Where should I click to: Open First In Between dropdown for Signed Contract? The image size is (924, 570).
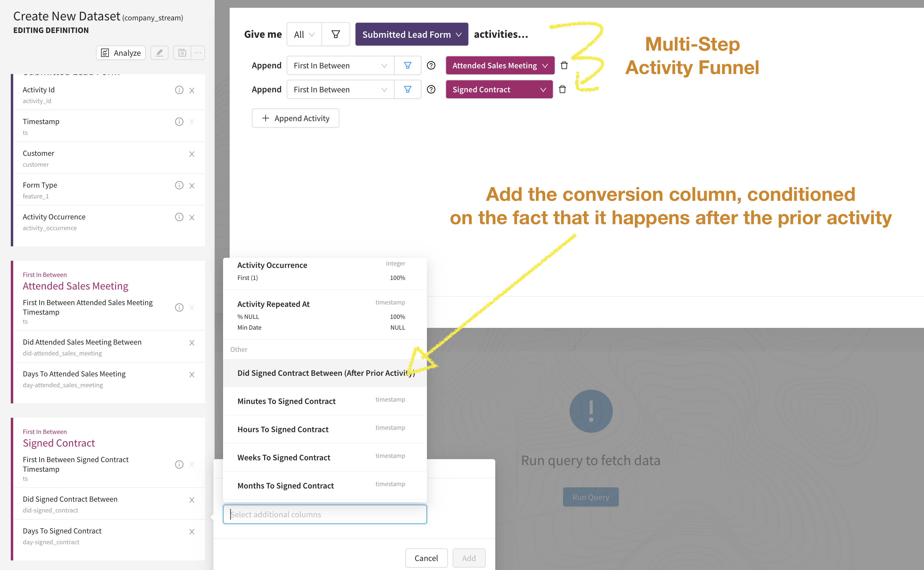point(340,89)
